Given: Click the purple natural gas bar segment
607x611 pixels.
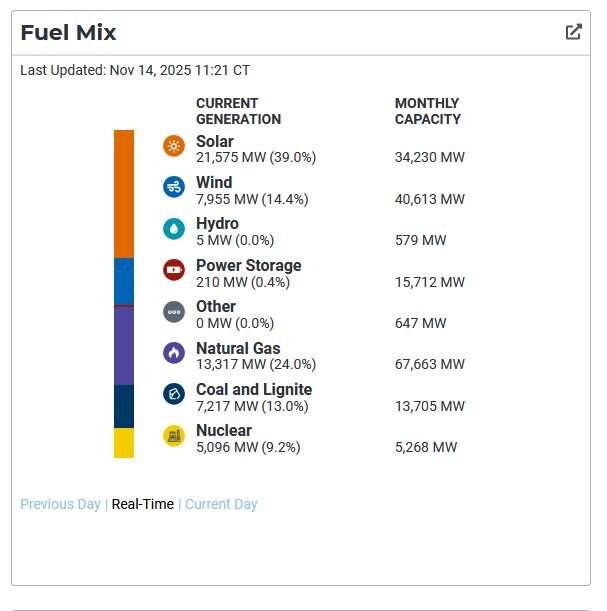Looking at the screenshot, I should pos(124,345).
